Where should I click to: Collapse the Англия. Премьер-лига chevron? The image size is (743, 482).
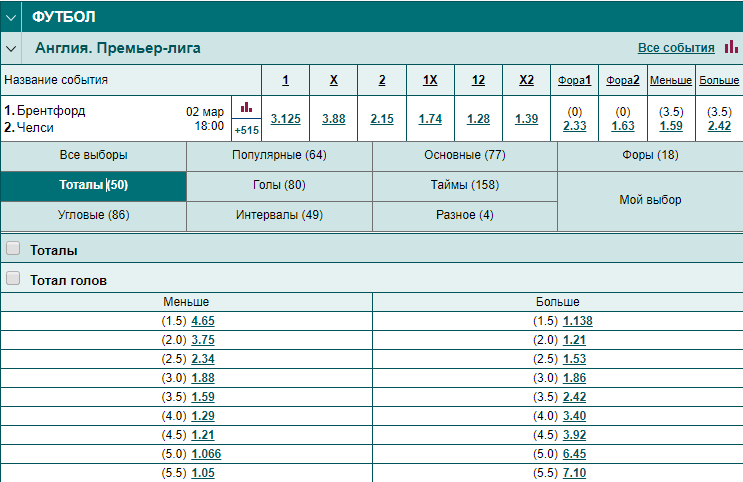[11, 48]
